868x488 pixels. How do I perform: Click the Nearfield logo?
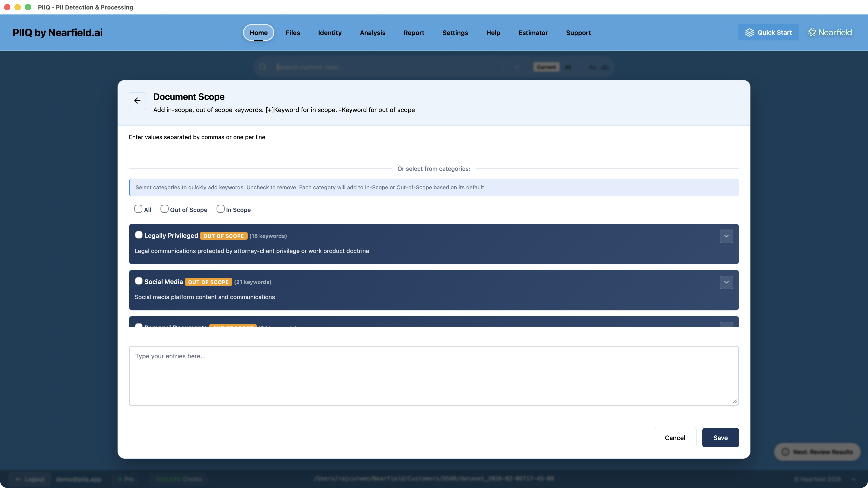tap(830, 32)
